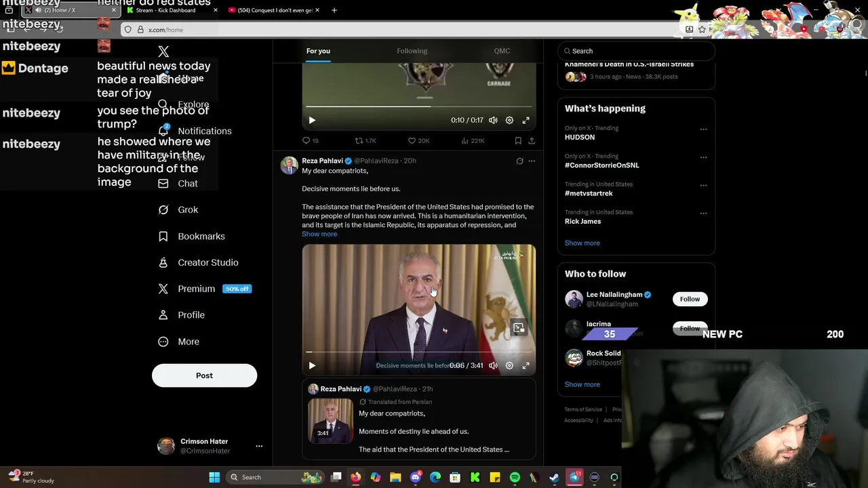Open top video playback settings gear
868x488 pixels.
[x=509, y=120]
